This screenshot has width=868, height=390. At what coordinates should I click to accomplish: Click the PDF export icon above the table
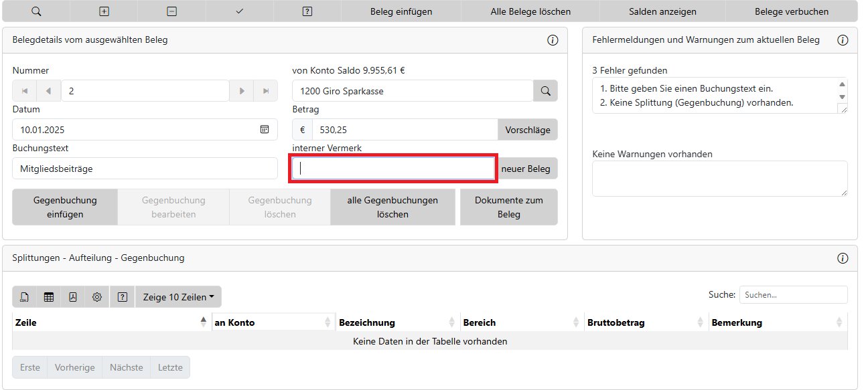pos(73,297)
